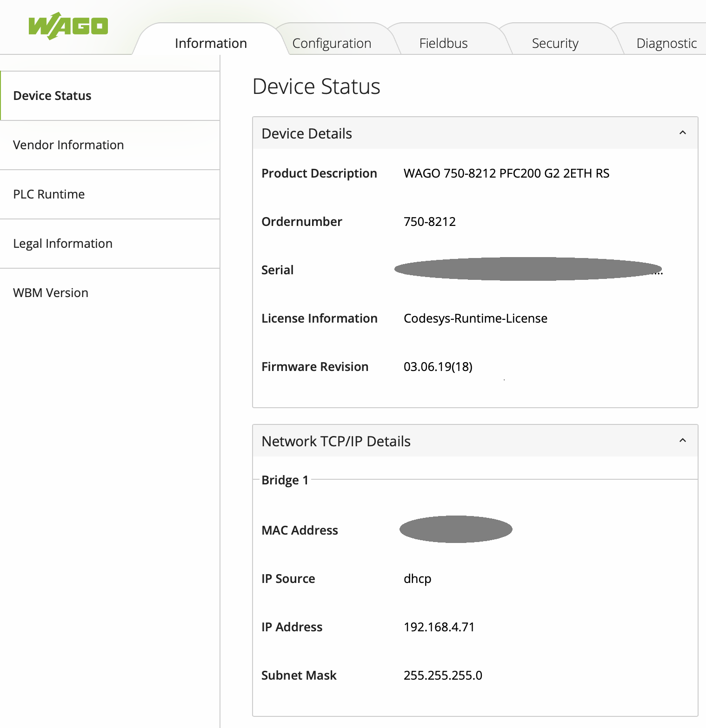Collapse the Network TCP/IP Details chevron
Viewport: 706px width, 728px height.
coord(682,441)
